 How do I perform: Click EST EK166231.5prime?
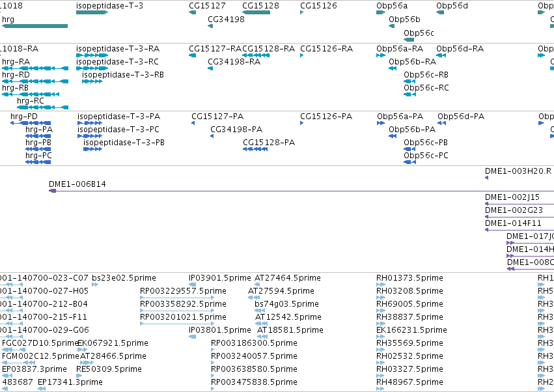[381, 337]
